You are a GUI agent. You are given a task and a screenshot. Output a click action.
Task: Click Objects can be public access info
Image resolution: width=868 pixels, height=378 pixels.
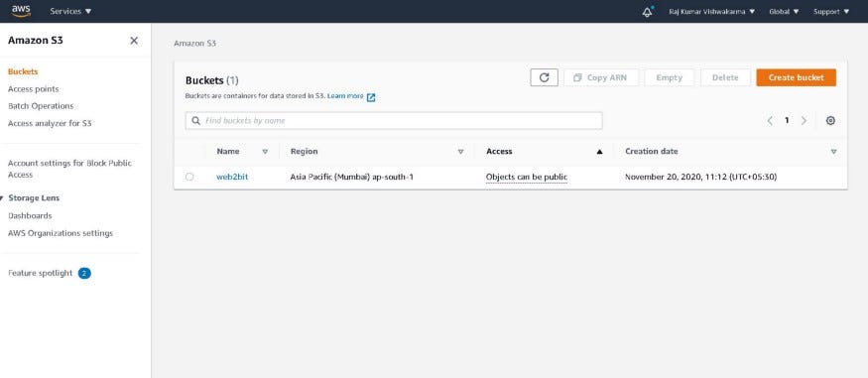[527, 178]
